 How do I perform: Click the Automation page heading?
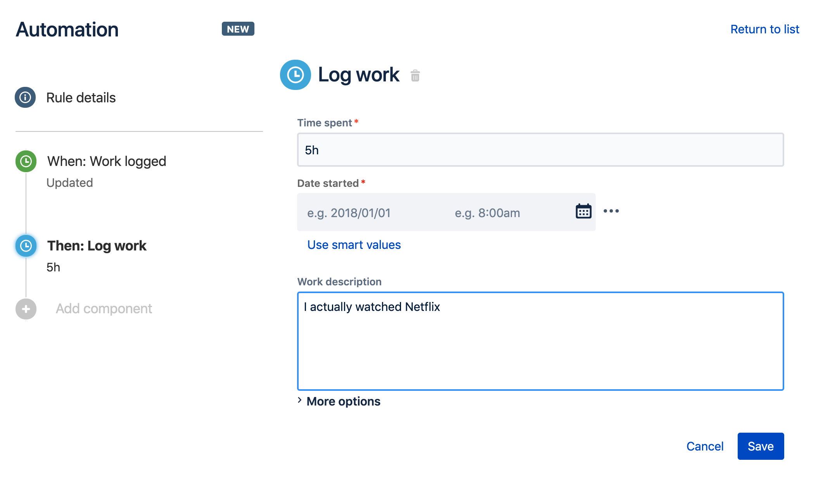click(x=67, y=29)
